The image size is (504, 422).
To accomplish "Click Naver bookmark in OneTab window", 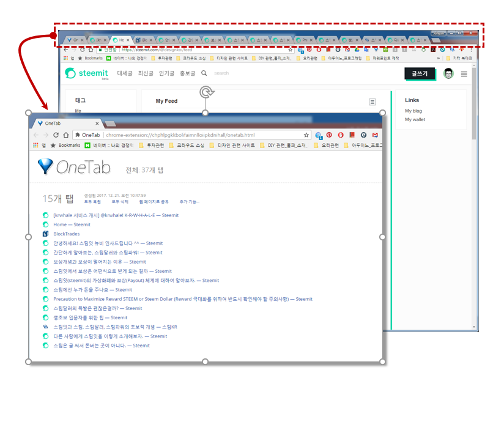I will point(109,146).
